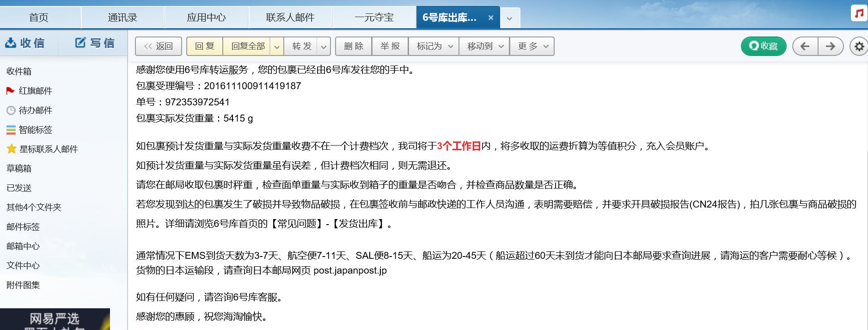Expand the tab list dropdown arrow

click(x=509, y=18)
